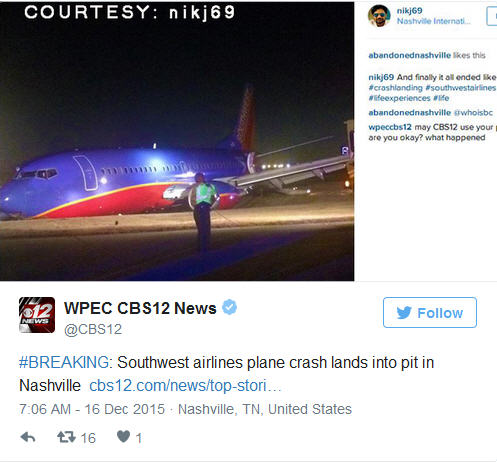497x463 pixels.
Task: Click the @CBS12 handle
Action: click(93, 329)
